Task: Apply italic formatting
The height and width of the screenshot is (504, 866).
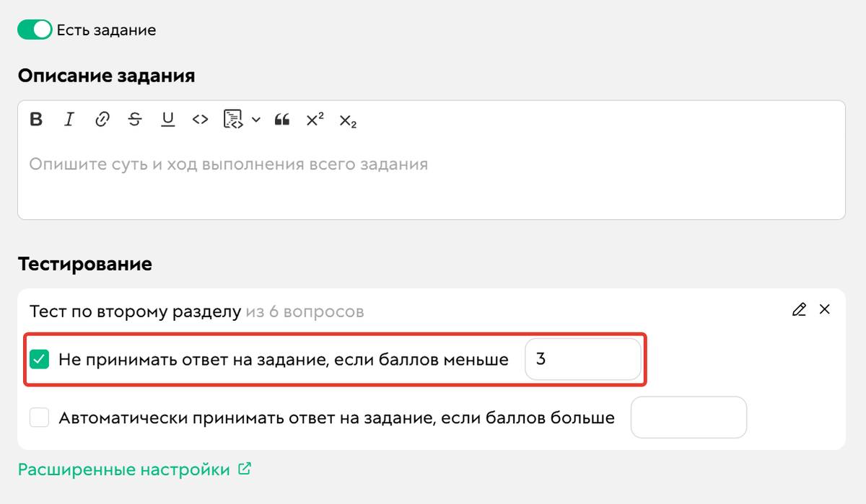Action: (69, 120)
